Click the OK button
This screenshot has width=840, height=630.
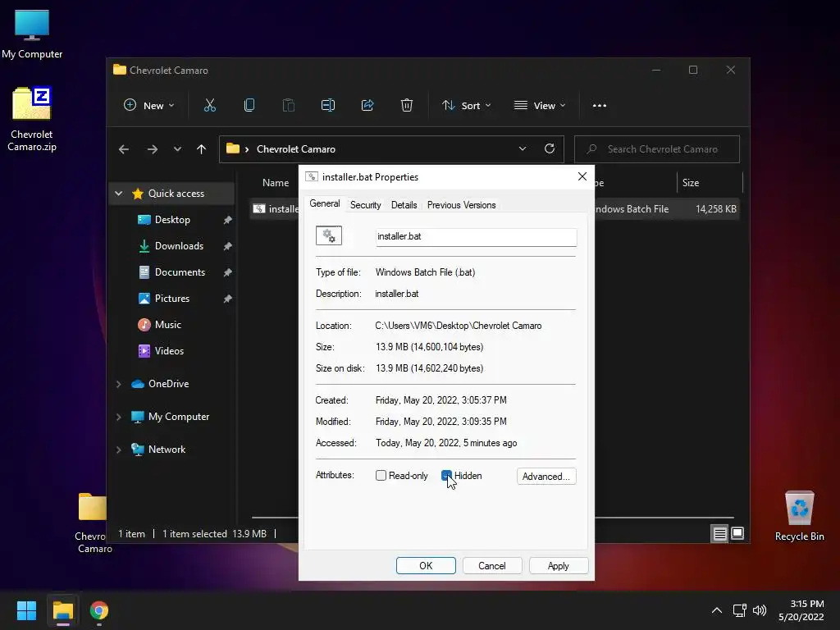coord(426,566)
